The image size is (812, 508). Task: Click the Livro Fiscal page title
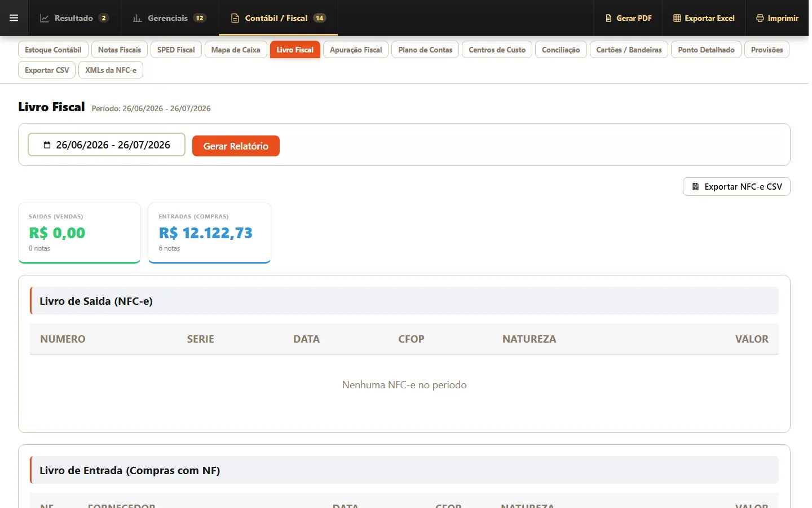pos(51,107)
